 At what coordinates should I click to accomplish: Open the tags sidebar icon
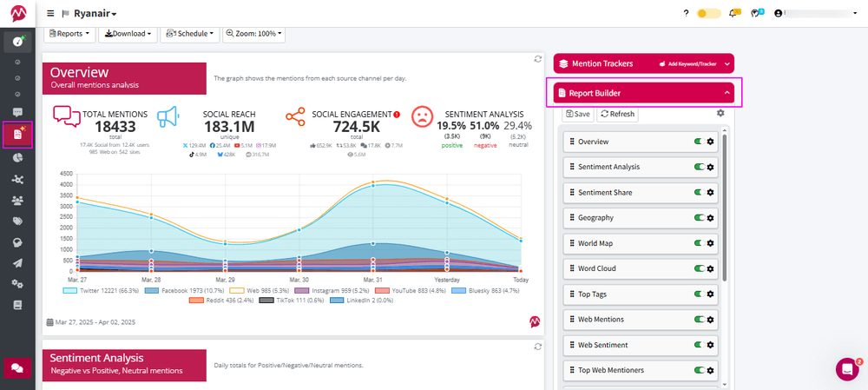tap(17, 221)
